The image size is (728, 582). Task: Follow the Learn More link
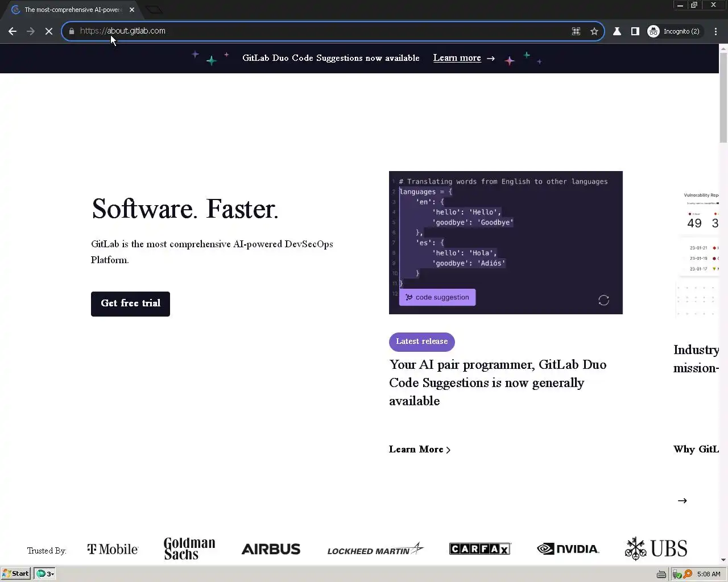(x=420, y=450)
